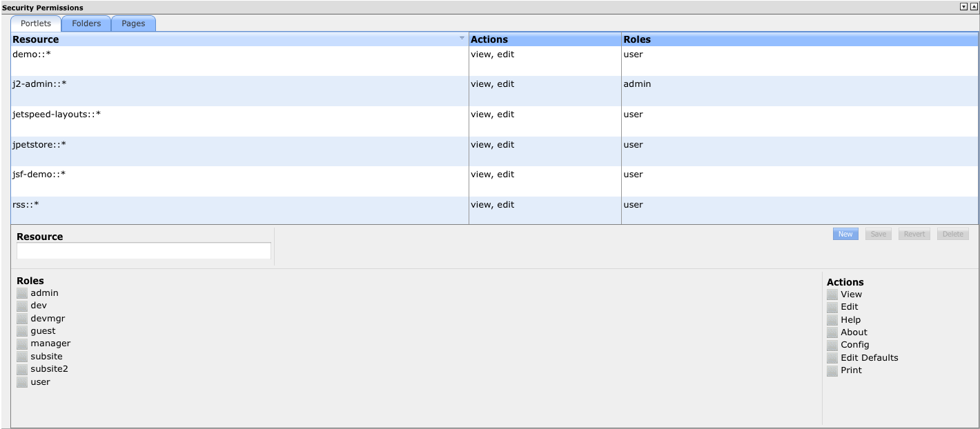Select the Portlets tab
The image size is (980, 429).
(x=36, y=23)
